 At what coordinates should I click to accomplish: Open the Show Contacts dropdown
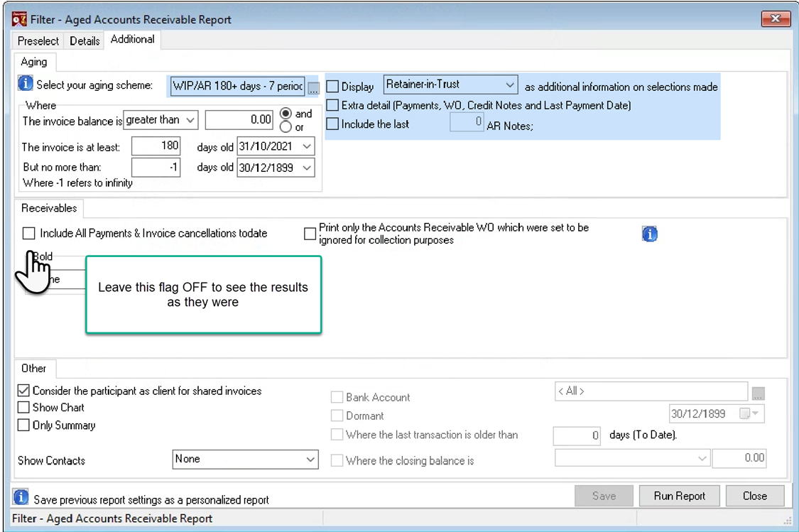point(245,459)
